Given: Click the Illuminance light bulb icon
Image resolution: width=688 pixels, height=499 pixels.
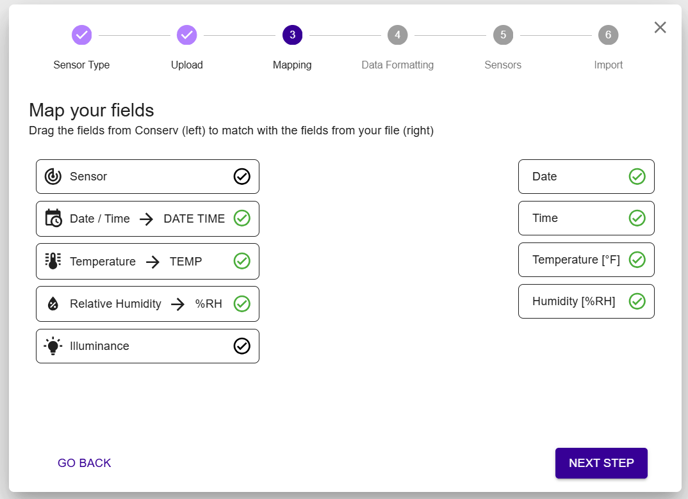Looking at the screenshot, I should coord(53,346).
